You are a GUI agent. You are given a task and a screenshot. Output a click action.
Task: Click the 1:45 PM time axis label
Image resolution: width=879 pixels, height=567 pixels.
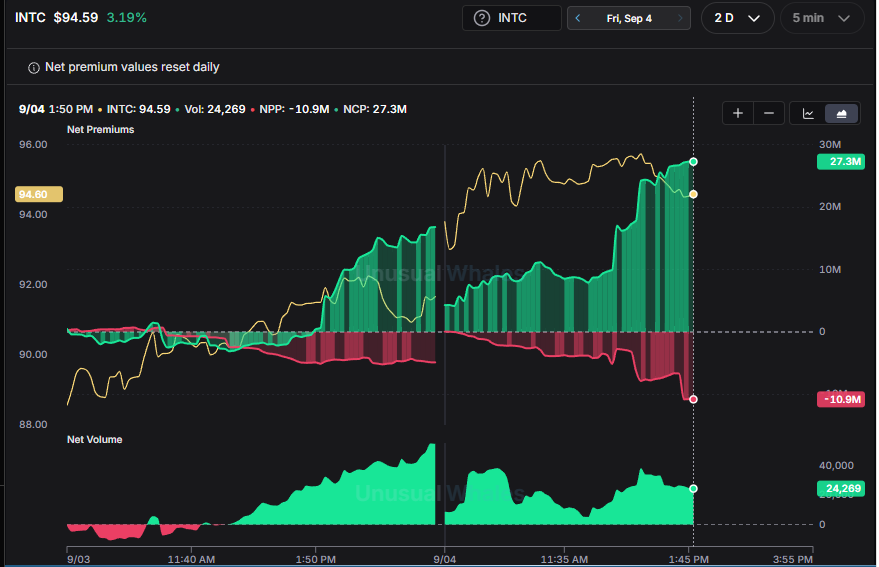click(x=688, y=559)
